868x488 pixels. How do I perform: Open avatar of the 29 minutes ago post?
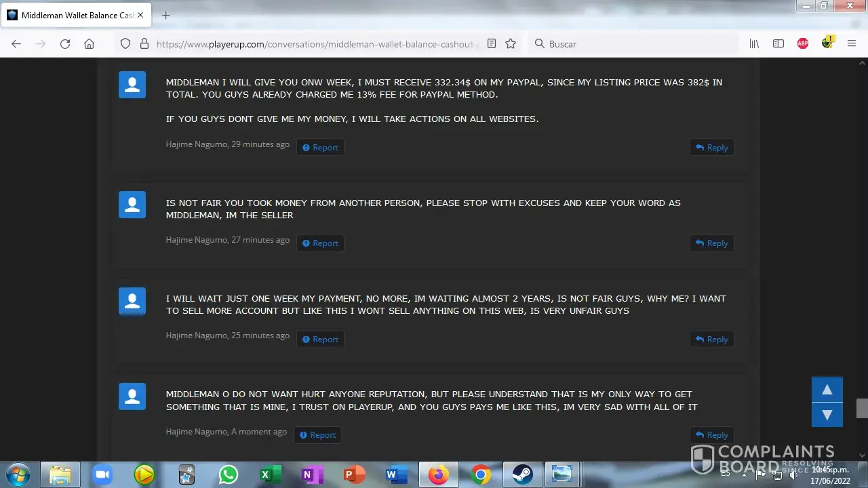132,85
